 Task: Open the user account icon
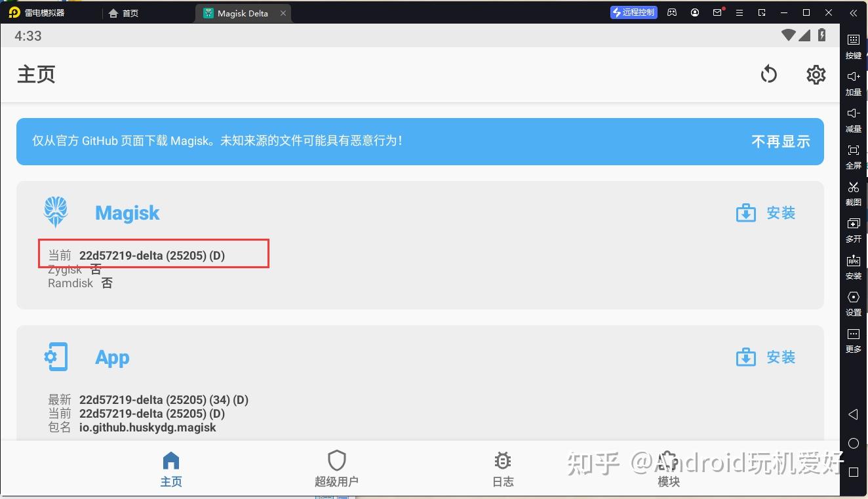coord(695,12)
